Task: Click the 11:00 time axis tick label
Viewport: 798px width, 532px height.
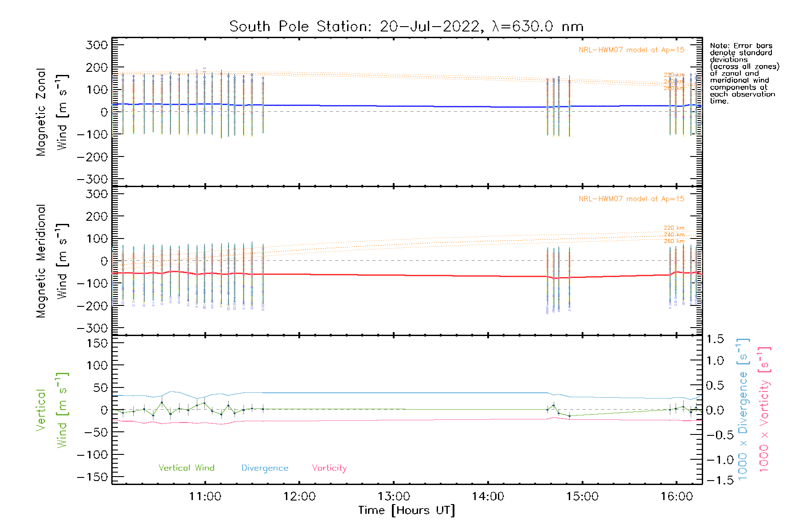Action: pyautogui.click(x=205, y=497)
